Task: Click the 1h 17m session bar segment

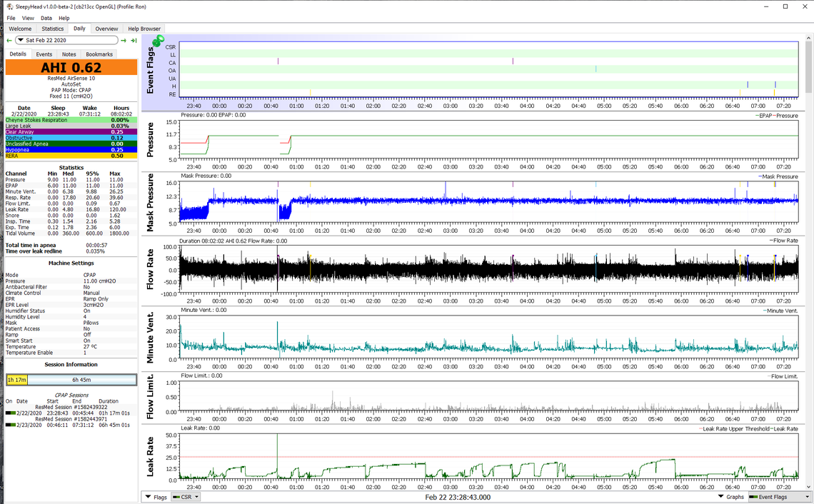Action: [x=16, y=380]
